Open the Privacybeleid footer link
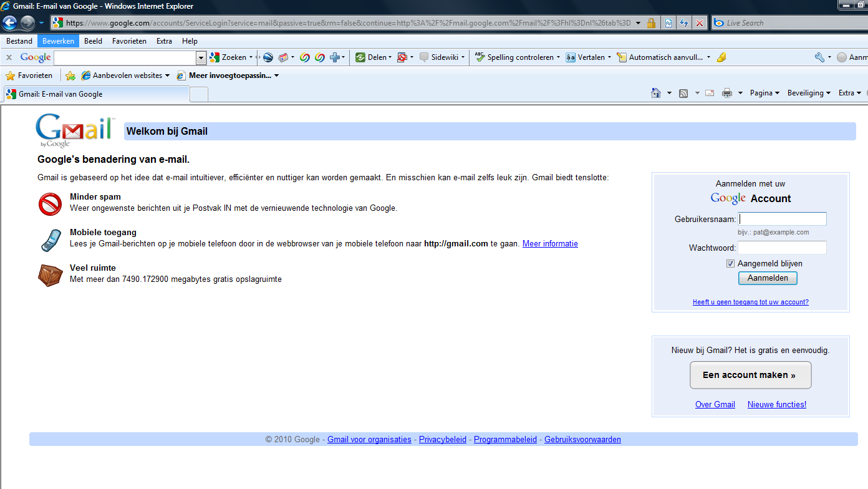The width and height of the screenshot is (868, 489). [443, 439]
